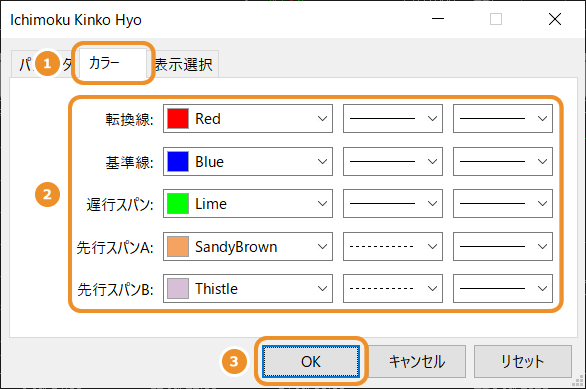
Task: Click the リセット button
Action: (523, 361)
